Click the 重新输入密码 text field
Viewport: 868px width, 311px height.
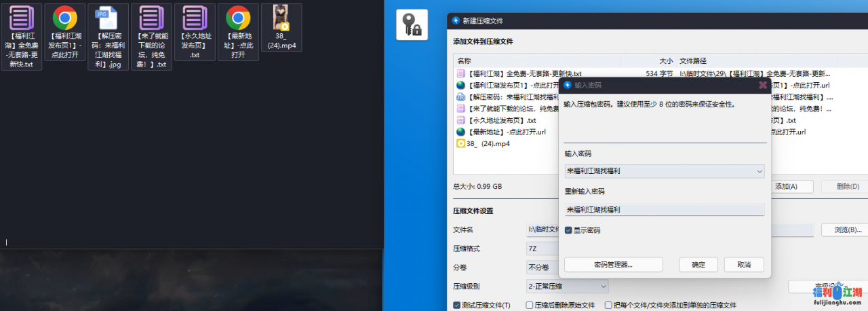664,211
